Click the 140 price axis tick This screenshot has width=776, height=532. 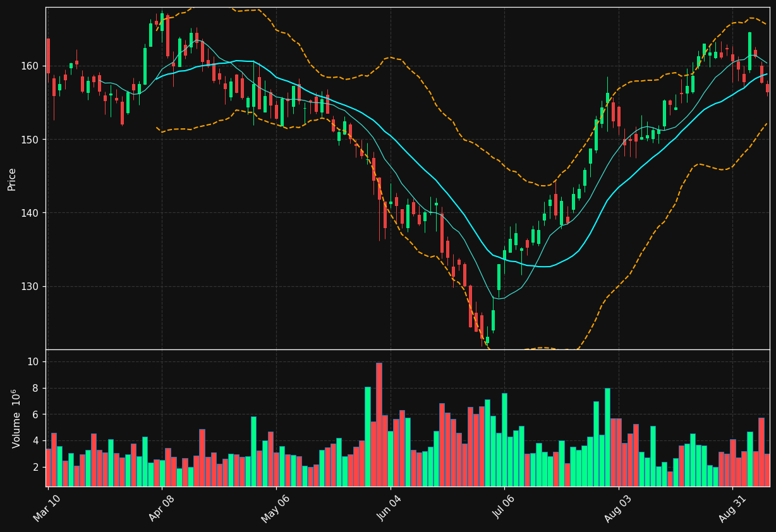pyautogui.click(x=30, y=213)
